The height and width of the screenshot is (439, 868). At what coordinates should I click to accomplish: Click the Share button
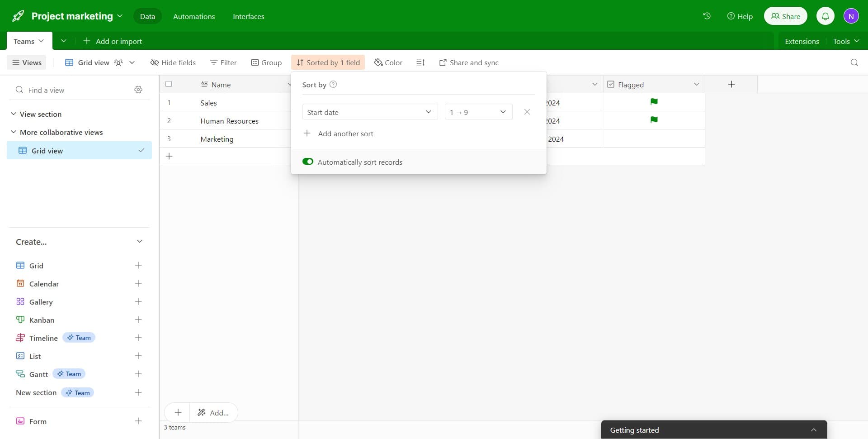click(785, 16)
